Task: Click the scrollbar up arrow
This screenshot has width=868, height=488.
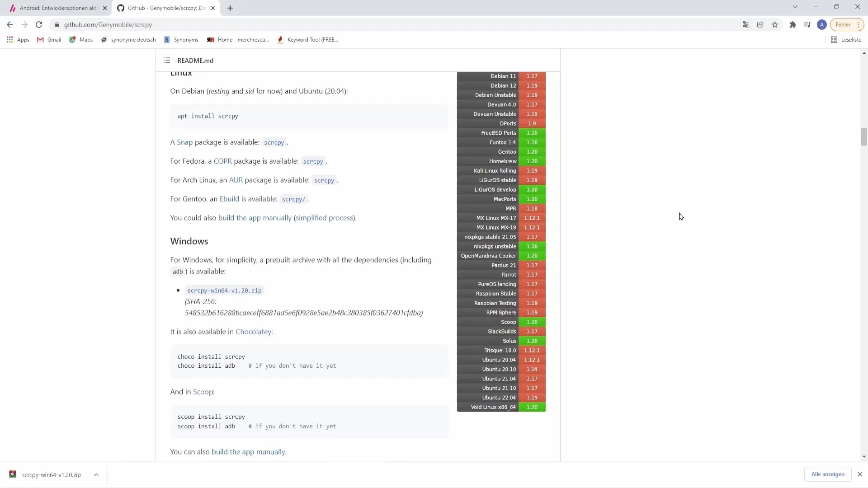Action: (864, 53)
